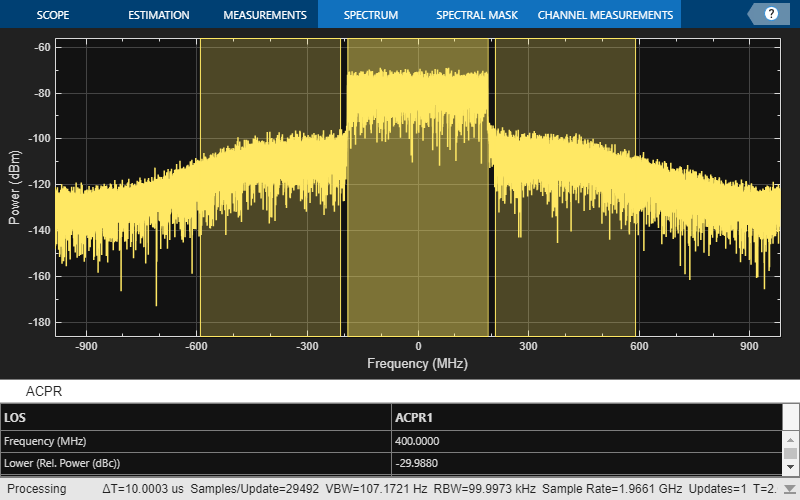The image size is (800, 500).
Task: Select the MEASUREMENTS tab
Action: (264, 15)
